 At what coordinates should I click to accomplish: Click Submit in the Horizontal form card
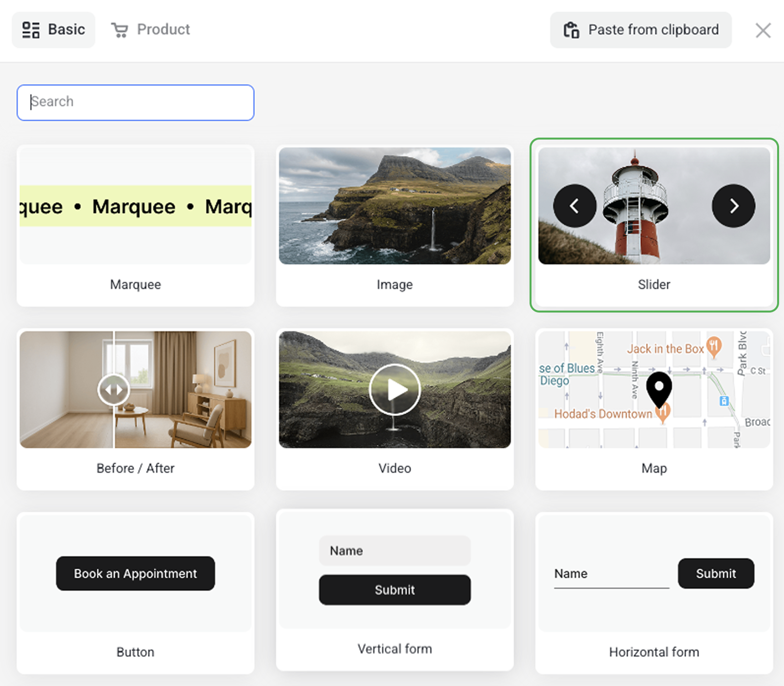715,573
